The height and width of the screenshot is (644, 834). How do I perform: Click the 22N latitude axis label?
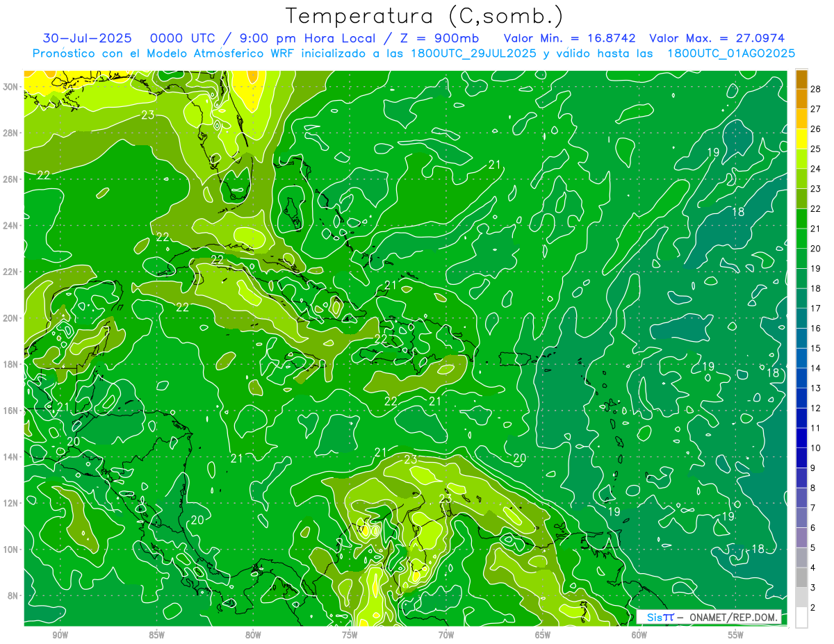12,272
